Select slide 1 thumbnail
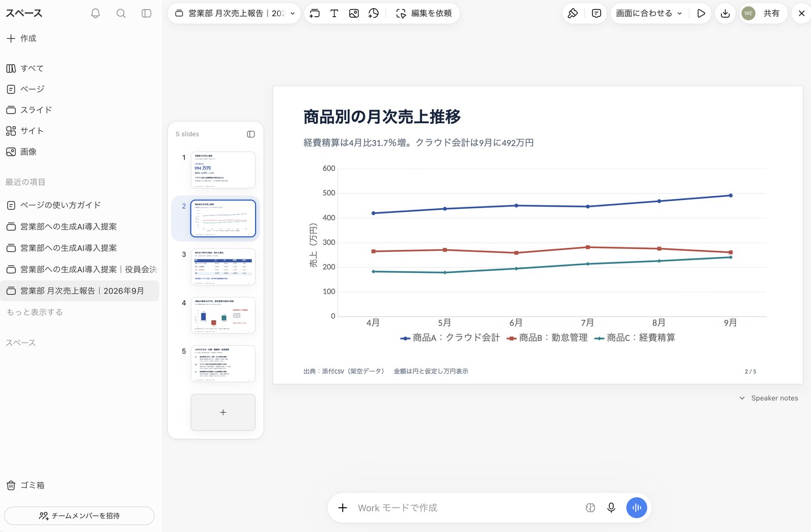Screen dimensions: 811x532 pos(223,170)
